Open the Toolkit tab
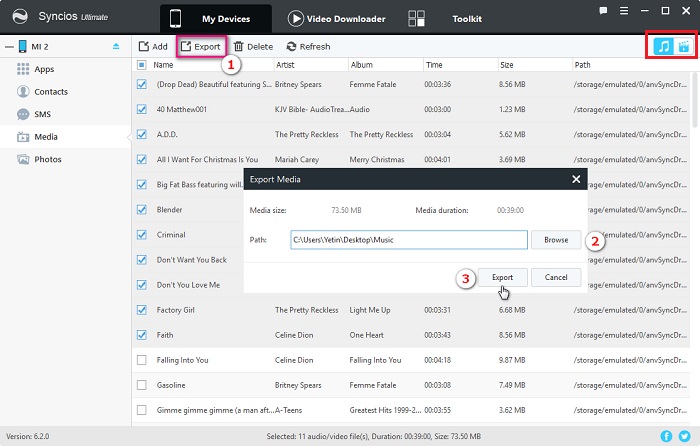Screen dimensions: 700x446 coord(445,19)
